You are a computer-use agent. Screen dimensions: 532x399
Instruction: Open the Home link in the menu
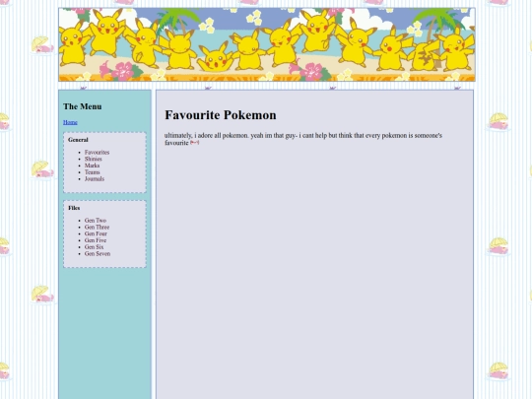click(70, 122)
